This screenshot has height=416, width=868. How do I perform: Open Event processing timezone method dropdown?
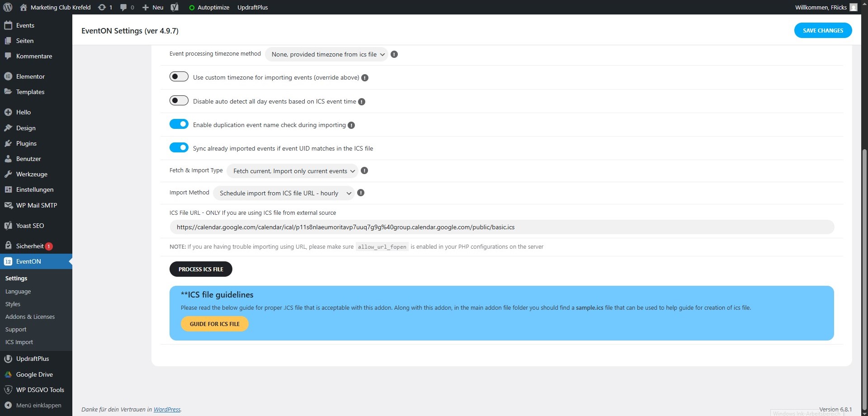(326, 54)
